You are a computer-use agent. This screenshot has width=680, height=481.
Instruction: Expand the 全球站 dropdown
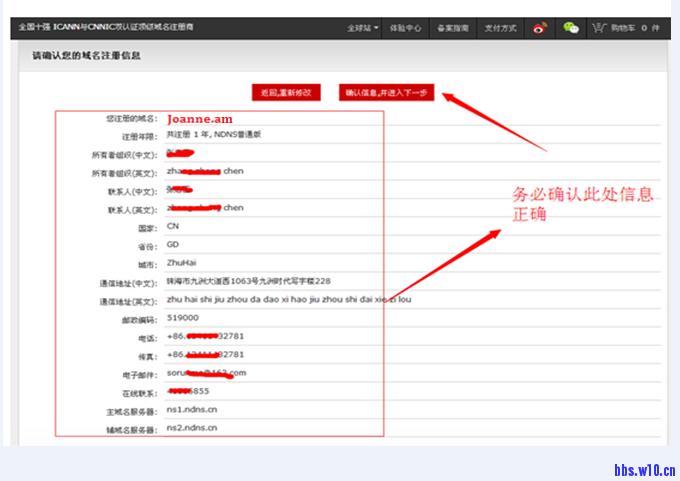[x=363, y=28]
